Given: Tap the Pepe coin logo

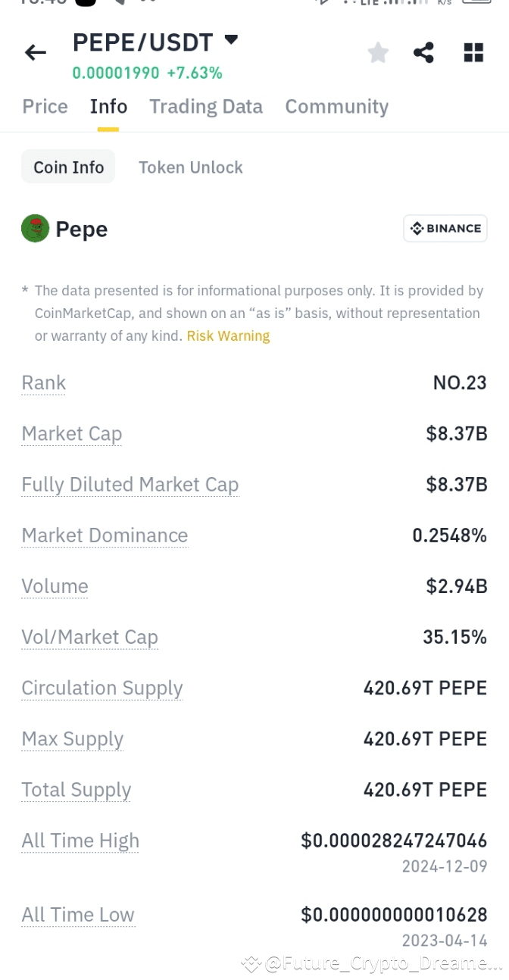Looking at the screenshot, I should click(x=35, y=229).
